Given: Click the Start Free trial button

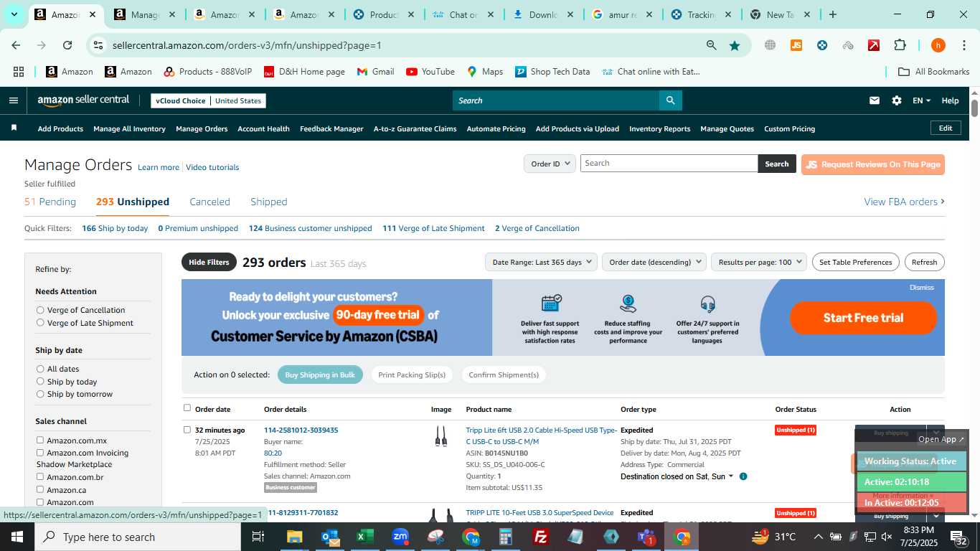Looking at the screenshot, I should click(x=863, y=318).
